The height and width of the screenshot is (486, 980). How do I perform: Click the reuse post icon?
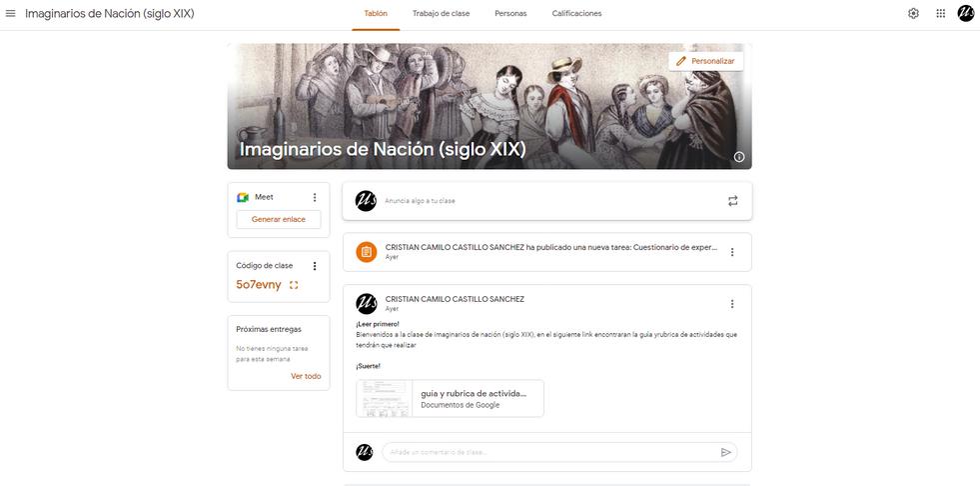pyautogui.click(x=732, y=201)
